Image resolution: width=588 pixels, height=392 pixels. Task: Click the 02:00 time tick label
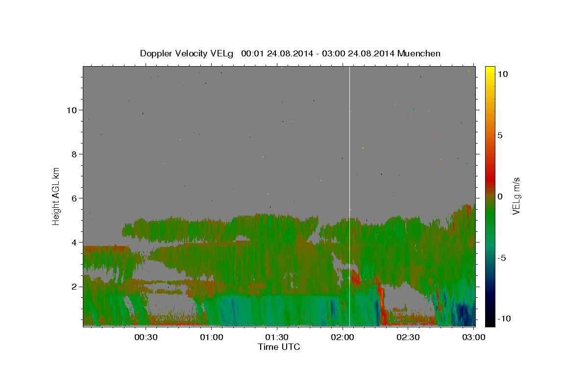[x=342, y=337]
